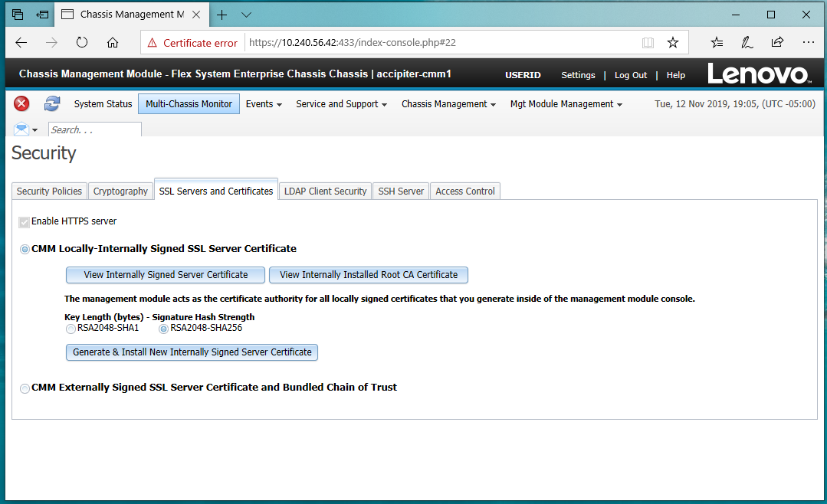The height and width of the screenshot is (504, 827).
Task: Click Generate & Install New Certificate button
Action: tap(192, 352)
